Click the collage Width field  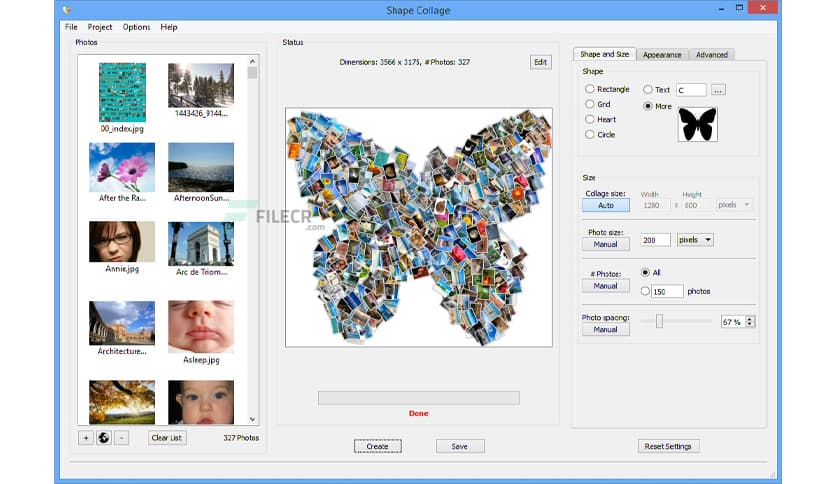coord(655,205)
